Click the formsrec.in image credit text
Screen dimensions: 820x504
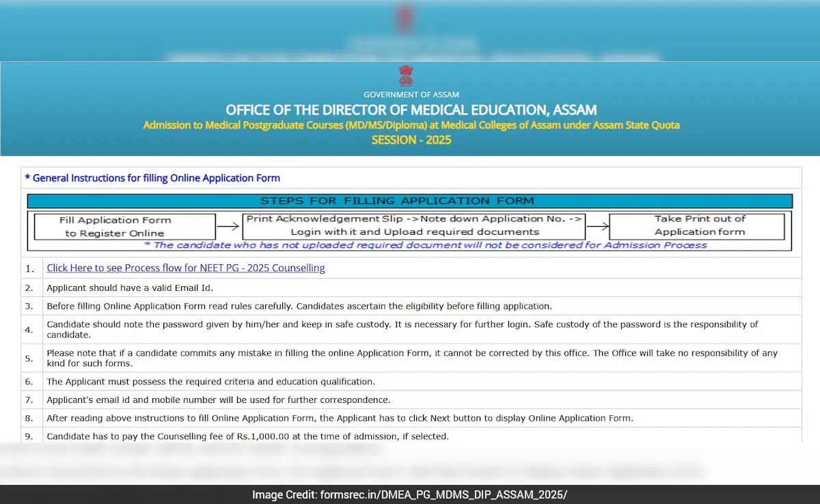pos(409,495)
